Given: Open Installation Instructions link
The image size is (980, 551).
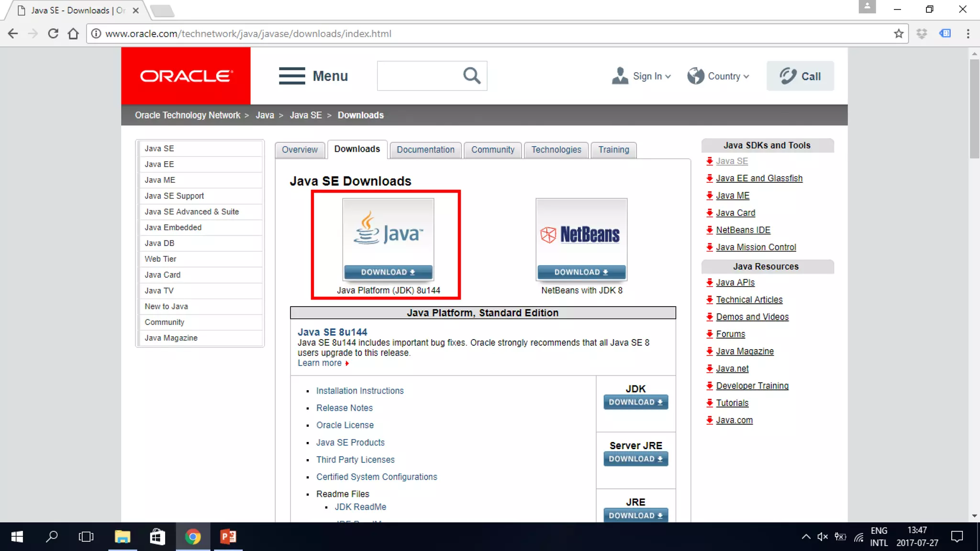Looking at the screenshot, I should [360, 391].
